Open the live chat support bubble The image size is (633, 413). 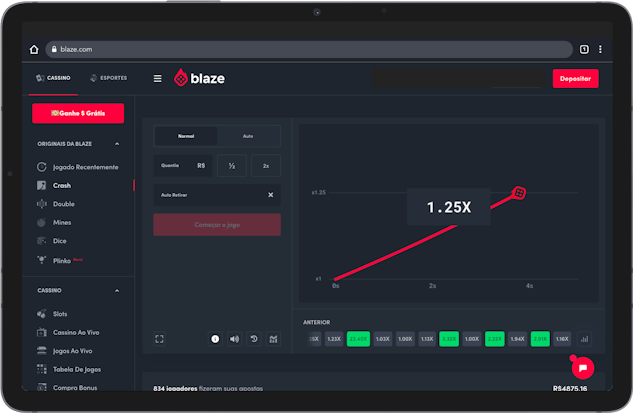[x=583, y=368]
